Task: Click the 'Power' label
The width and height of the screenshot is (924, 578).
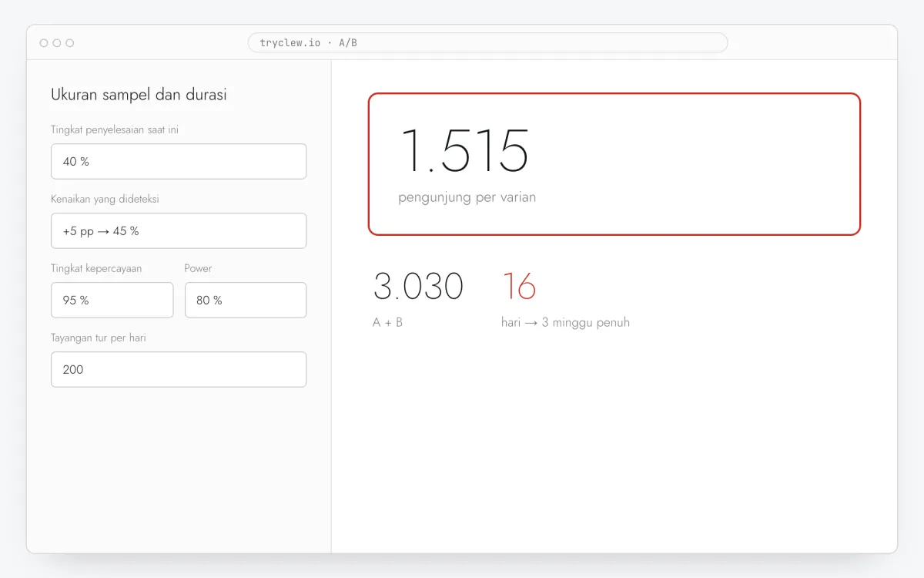Action: [198, 268]
